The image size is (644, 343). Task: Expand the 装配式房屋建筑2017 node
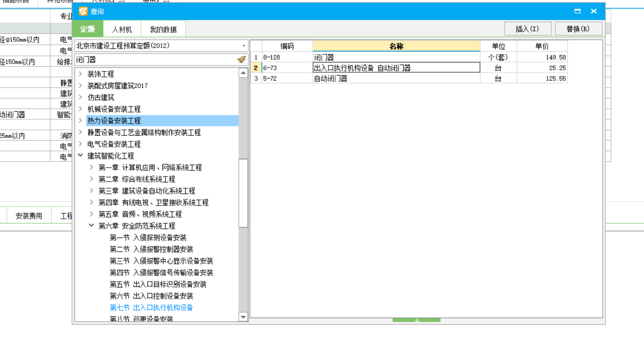click(x=81, y=85)
